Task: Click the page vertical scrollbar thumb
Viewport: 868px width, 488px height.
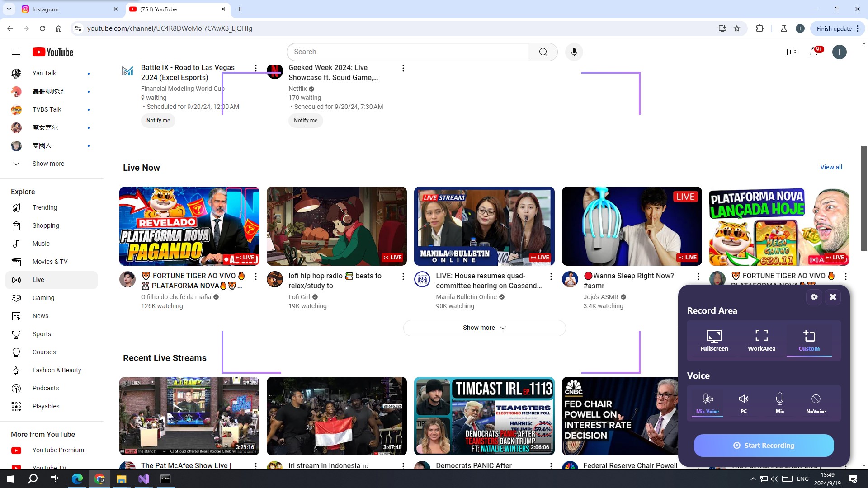Action: coord(864,199)
